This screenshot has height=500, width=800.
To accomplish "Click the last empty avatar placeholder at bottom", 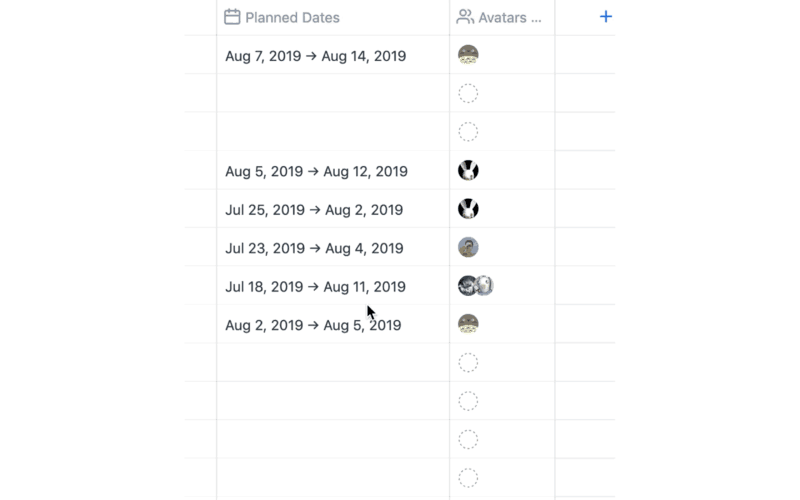I will click(468, 478).
